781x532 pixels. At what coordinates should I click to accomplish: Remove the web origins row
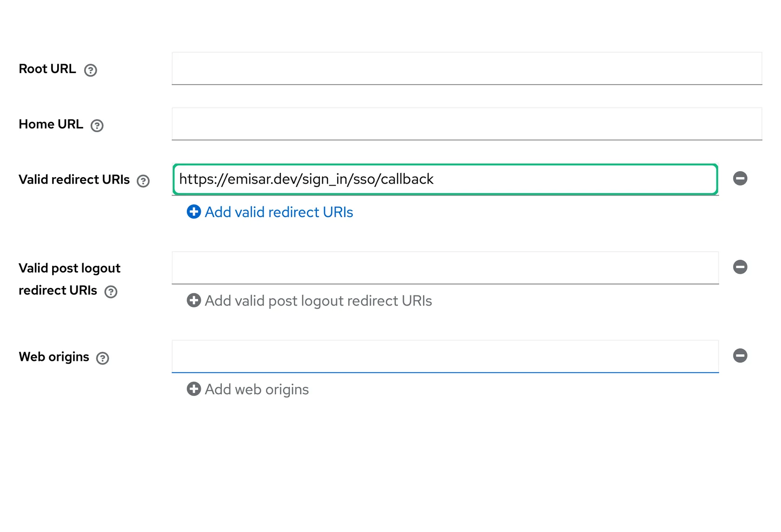pyautogui.click(x=740, y=356)
